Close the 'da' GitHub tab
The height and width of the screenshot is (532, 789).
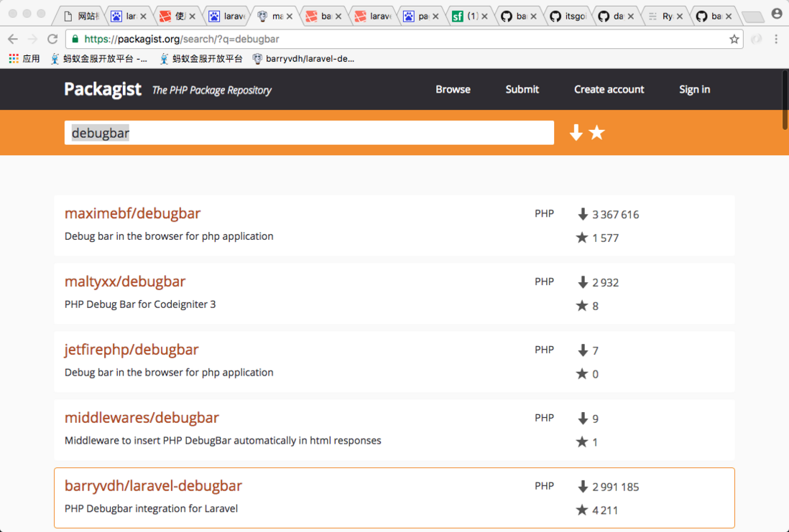pos(630,17)
